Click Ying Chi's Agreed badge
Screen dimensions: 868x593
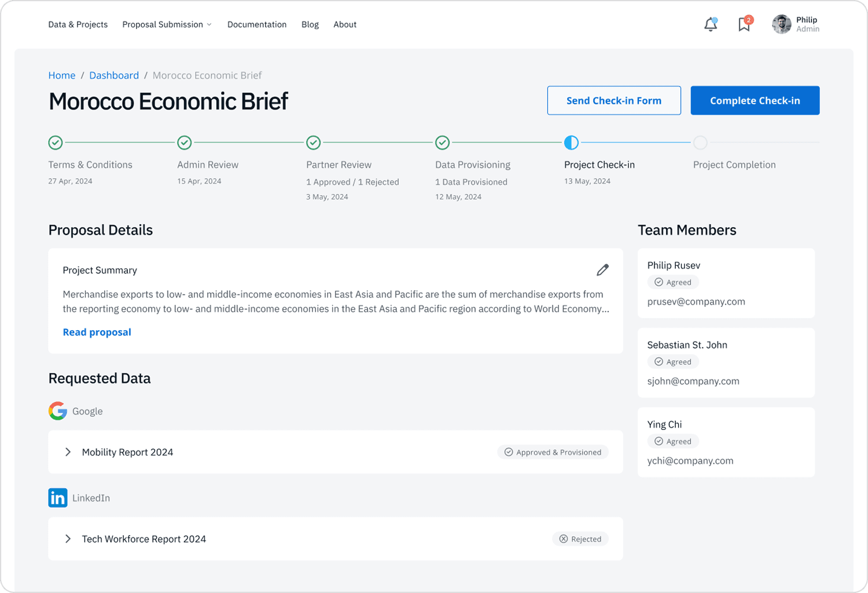(673, 441)
